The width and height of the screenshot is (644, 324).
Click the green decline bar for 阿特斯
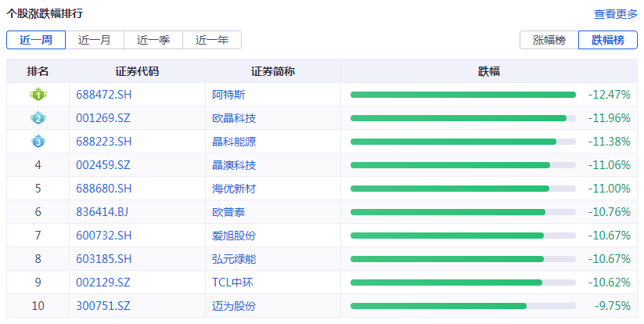462,95
